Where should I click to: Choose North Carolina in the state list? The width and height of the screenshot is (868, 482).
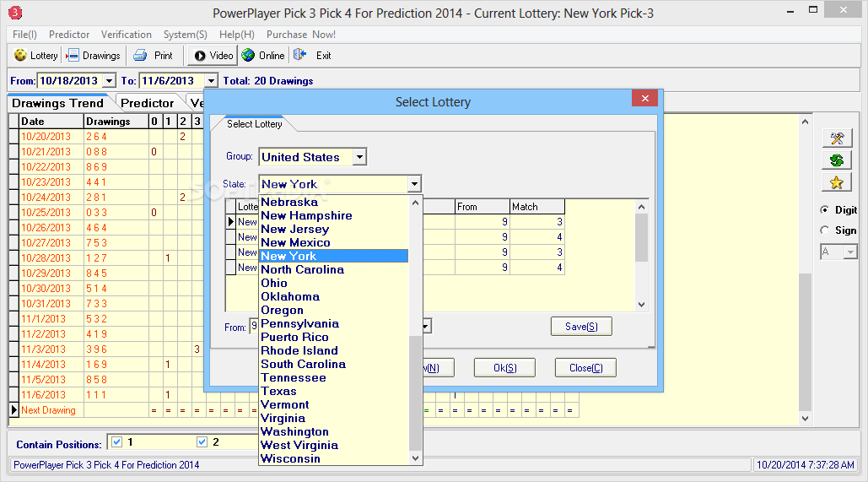pyautogui.click(x=334, y=269)
